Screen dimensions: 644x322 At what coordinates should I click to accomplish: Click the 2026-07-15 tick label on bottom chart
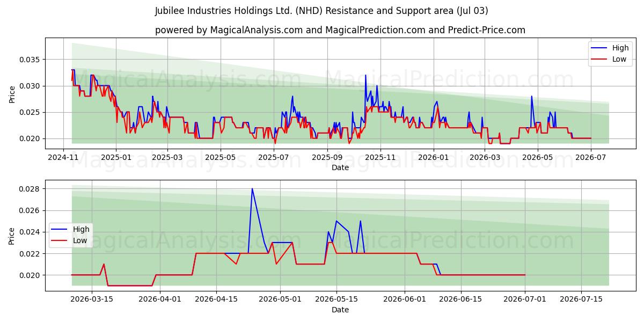click(x=581, y=299)
